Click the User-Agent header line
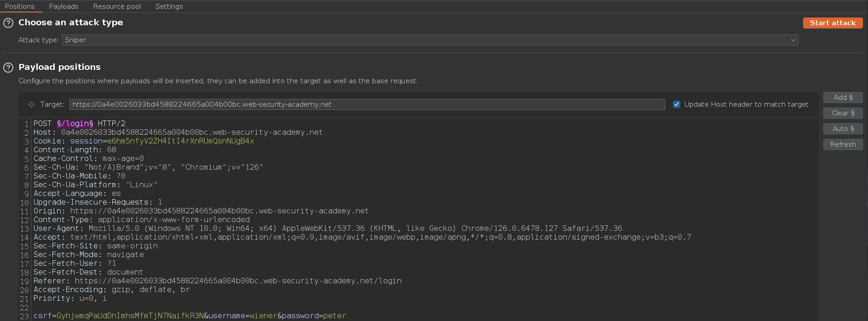Image resolution: width=868 pixels, height=321 pixels. click(x=328, y=229)
